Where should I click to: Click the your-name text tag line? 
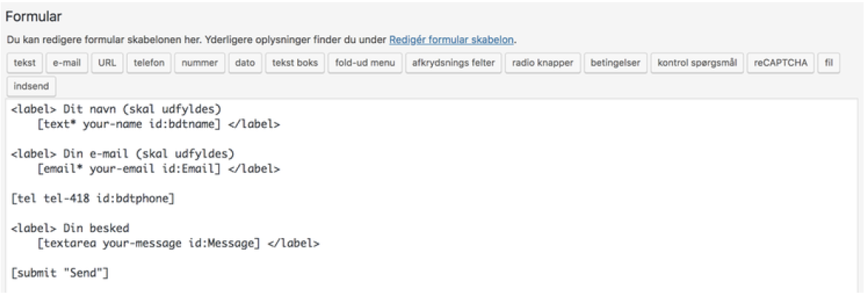(x=158, y=125)
